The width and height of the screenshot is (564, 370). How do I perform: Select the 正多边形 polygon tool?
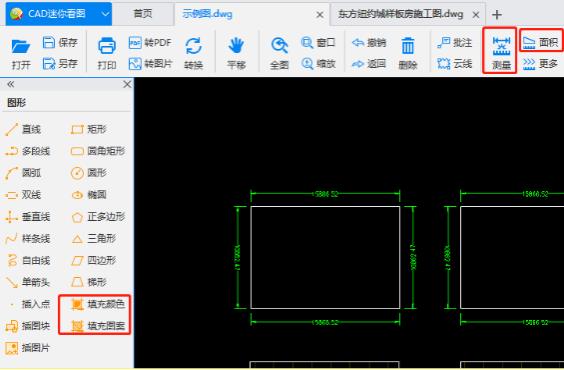[x=98, y=217]
